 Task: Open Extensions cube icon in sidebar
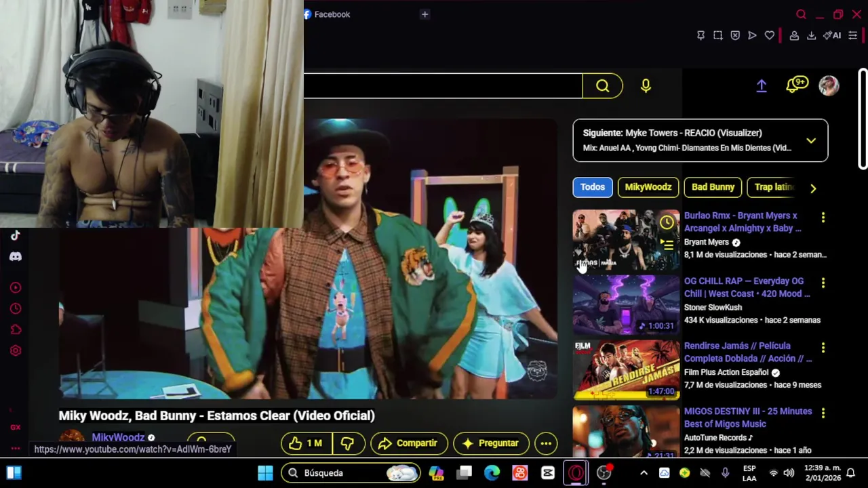[15, 329]
